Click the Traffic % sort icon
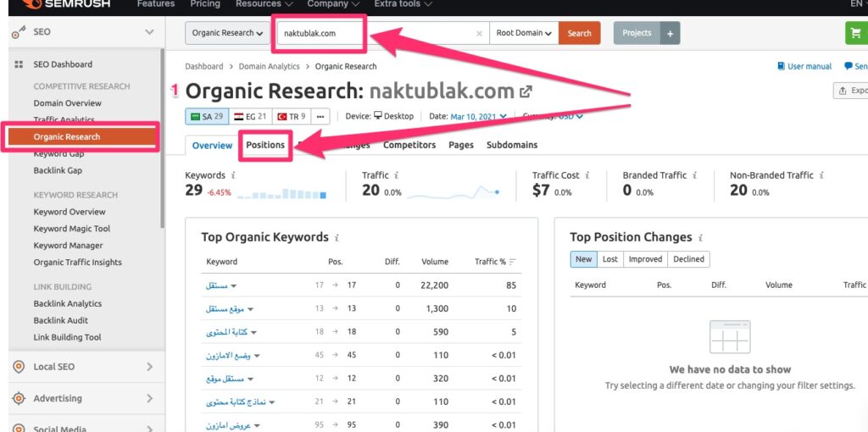The image size is (868, 432). coord(512,262)
